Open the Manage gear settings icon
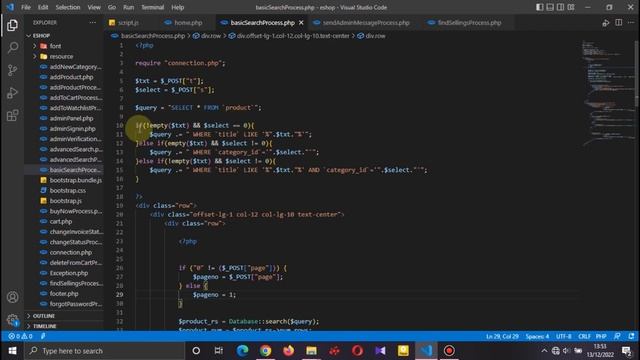The image size is (640, 360). pyautogui.click(x=13, y=320)
